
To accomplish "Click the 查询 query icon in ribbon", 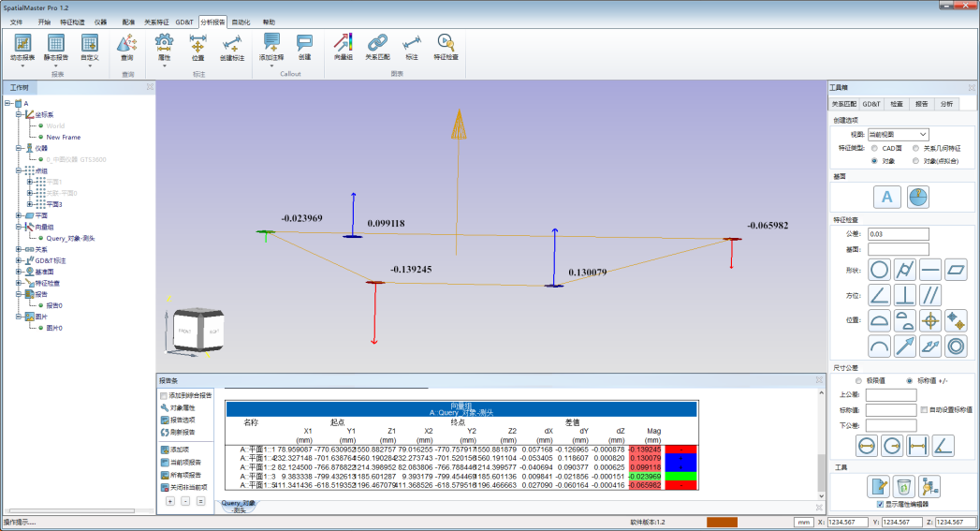I will coord(126,45).
